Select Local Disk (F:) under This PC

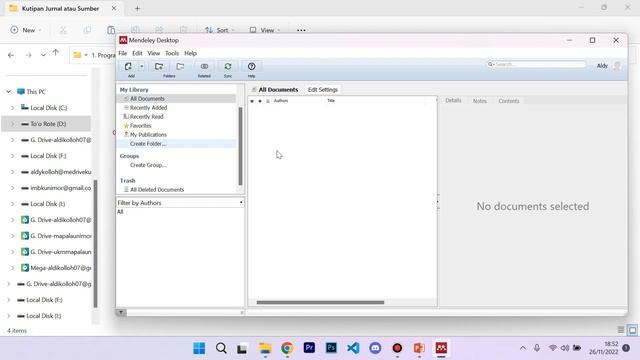tap(48, 156)
